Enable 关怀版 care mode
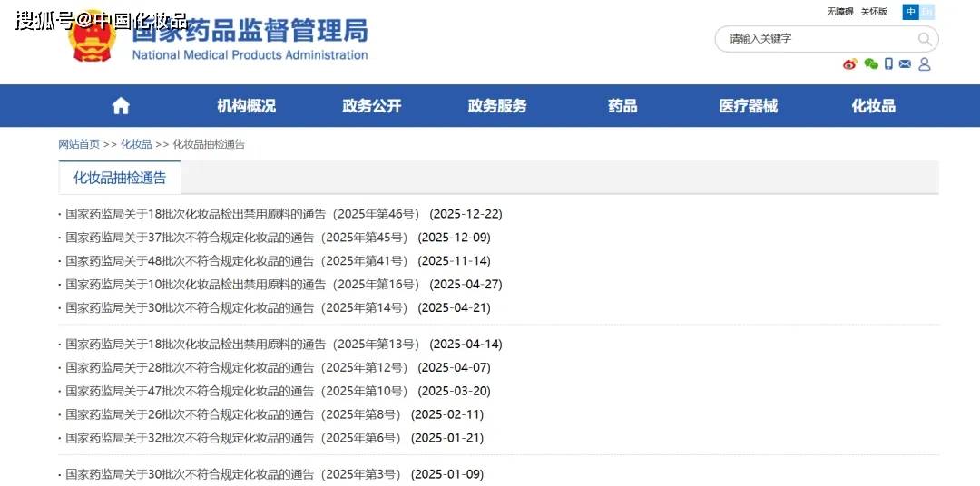980x486 pixels. 874,12
